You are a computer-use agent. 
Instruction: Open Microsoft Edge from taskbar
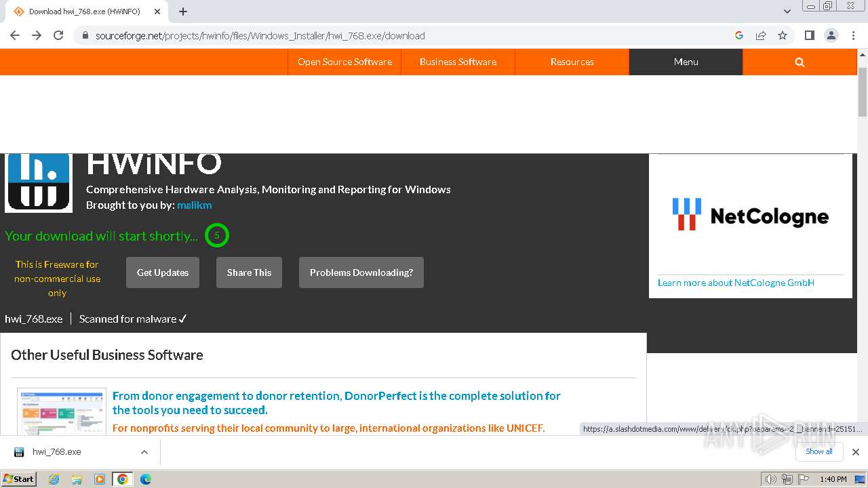pos(146,479)
